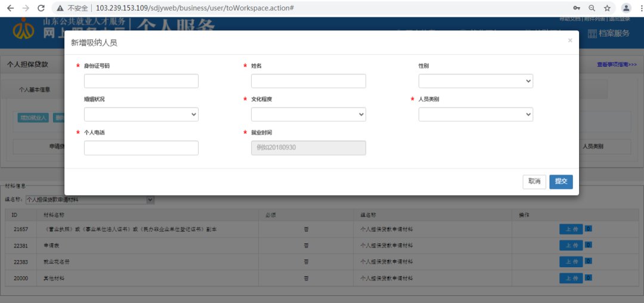This screenshot has width=644, height=303.
Task: Expand the 性别 dropdown
Action: point(475,81)
